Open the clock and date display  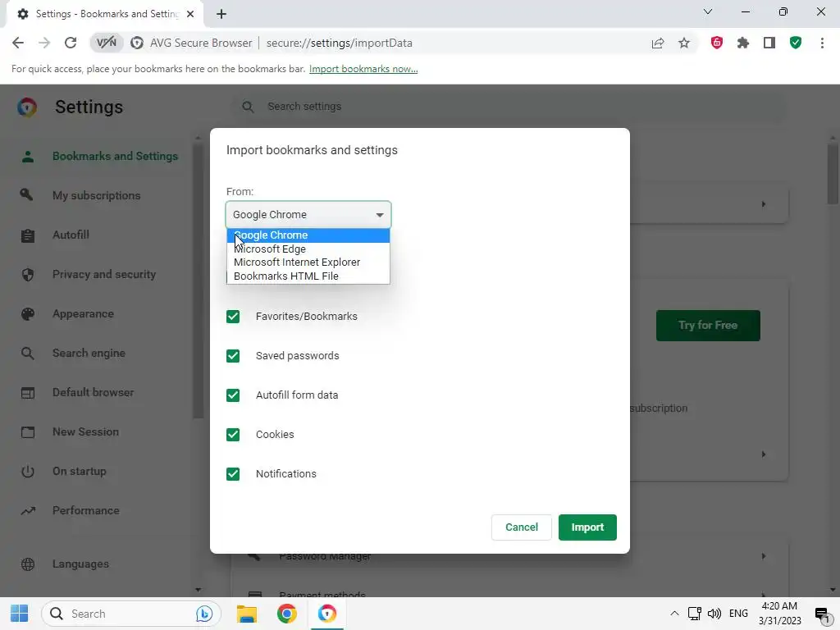(779, 614)
